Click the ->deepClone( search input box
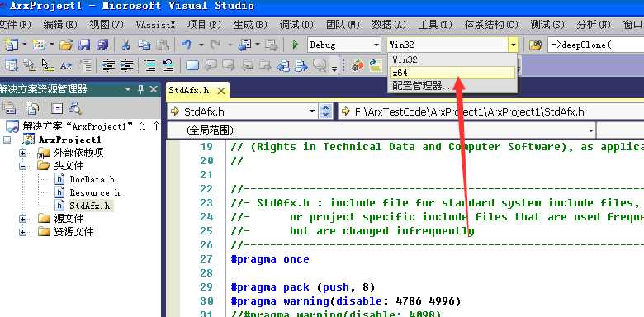This screenshot has width=644, height=317. [595, 45]
